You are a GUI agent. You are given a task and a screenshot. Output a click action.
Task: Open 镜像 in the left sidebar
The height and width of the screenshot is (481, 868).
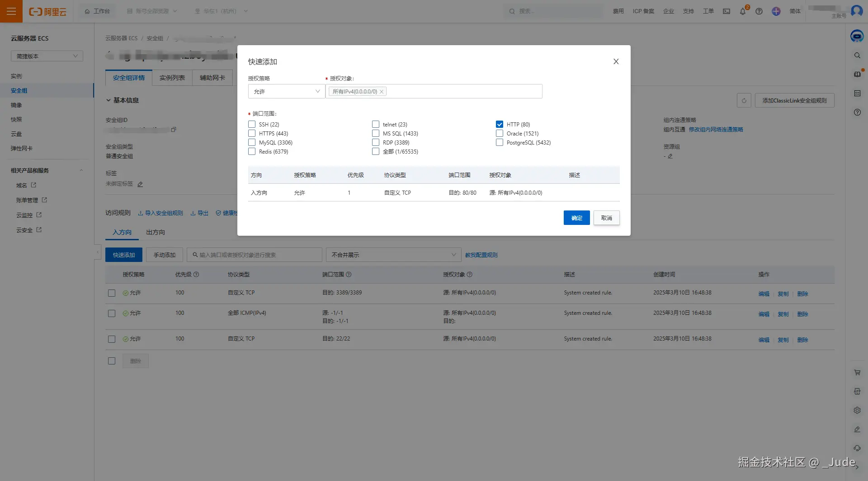pos(16,105)
